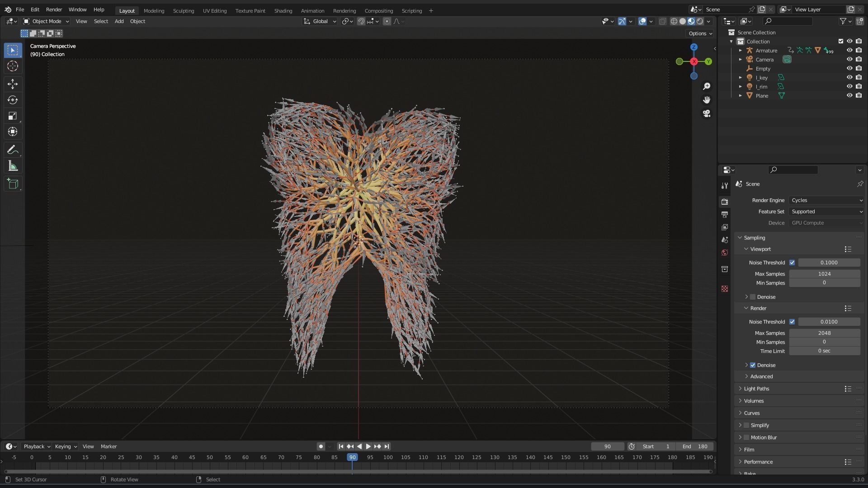
Task: Expand the Volumes panel
Action: (754, 401)
